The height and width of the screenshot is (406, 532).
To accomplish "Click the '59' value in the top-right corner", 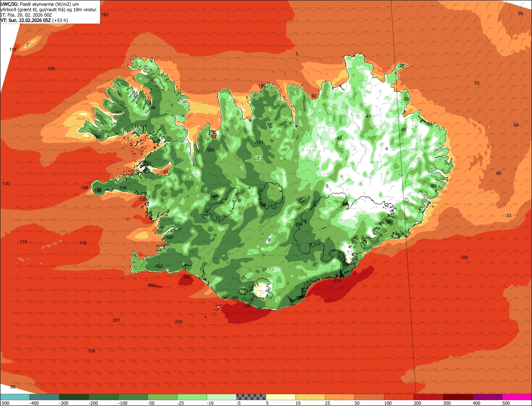I will 520,13.
